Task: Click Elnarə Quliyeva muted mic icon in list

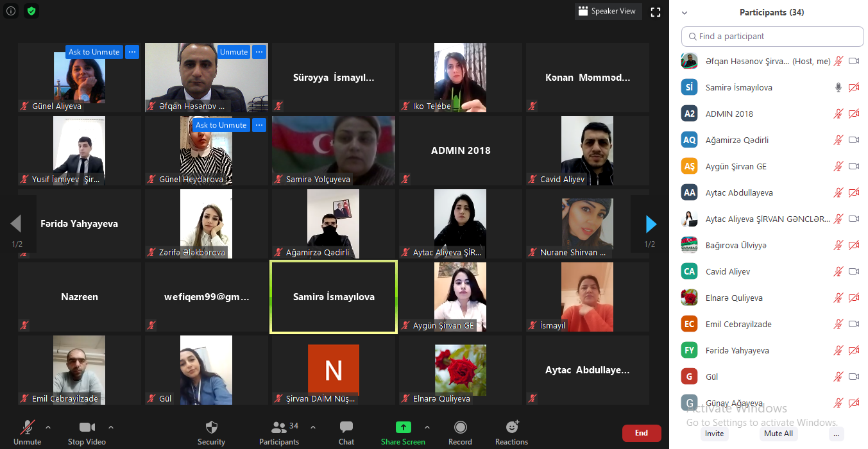Action: tap(838, 298)
